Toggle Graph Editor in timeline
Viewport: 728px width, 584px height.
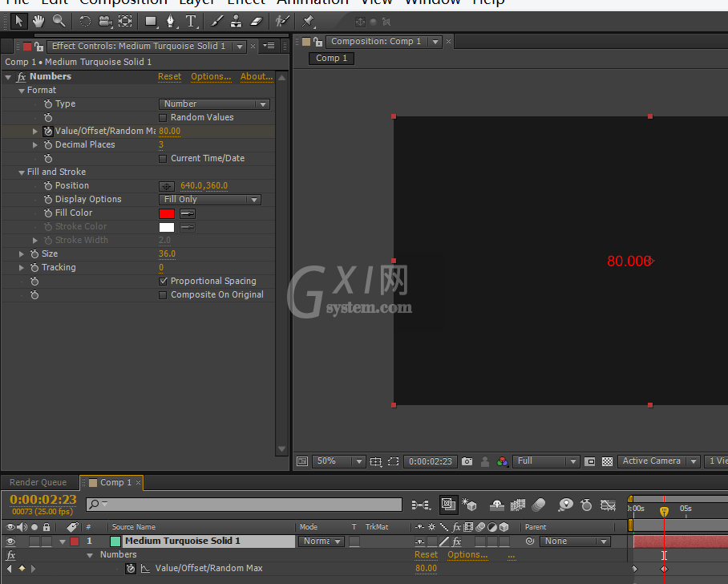coord(608,505)
